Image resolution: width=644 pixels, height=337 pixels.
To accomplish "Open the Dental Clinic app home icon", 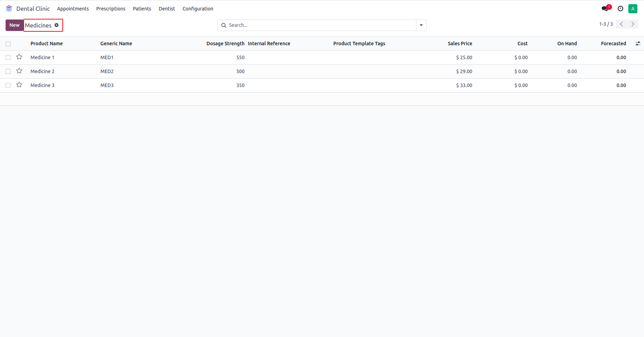I will click(x=9, y=8).
